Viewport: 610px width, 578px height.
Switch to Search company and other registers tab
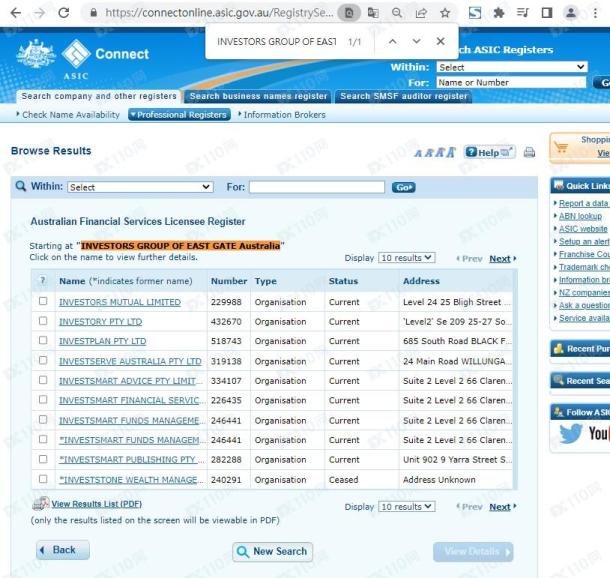pos(99,96)
